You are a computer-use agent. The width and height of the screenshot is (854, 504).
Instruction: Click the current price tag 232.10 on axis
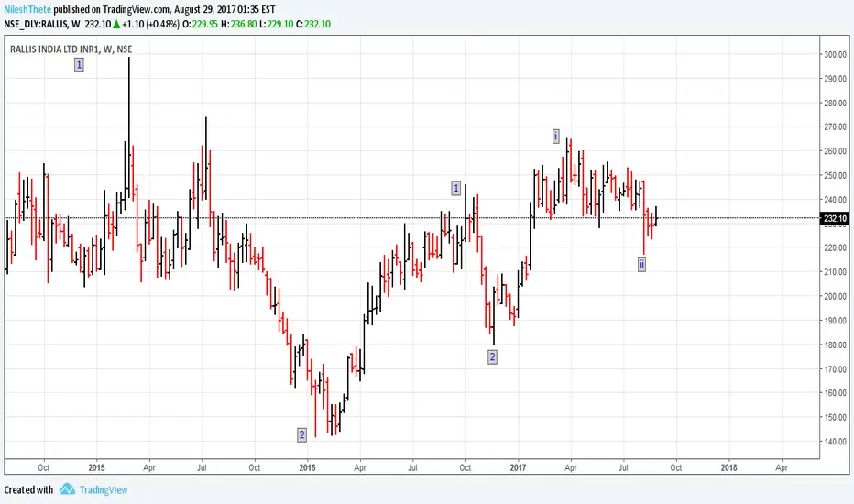click(x=835, y=218)
